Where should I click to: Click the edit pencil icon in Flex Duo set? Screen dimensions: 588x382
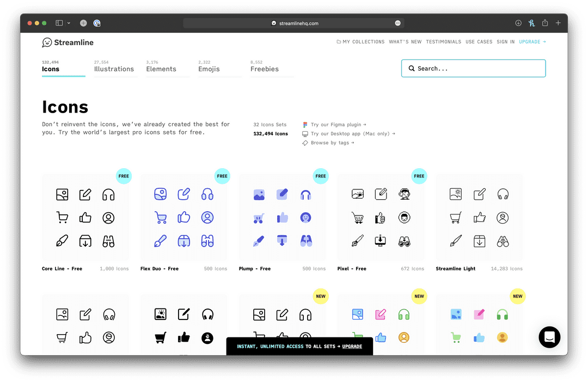pos(183,194)
